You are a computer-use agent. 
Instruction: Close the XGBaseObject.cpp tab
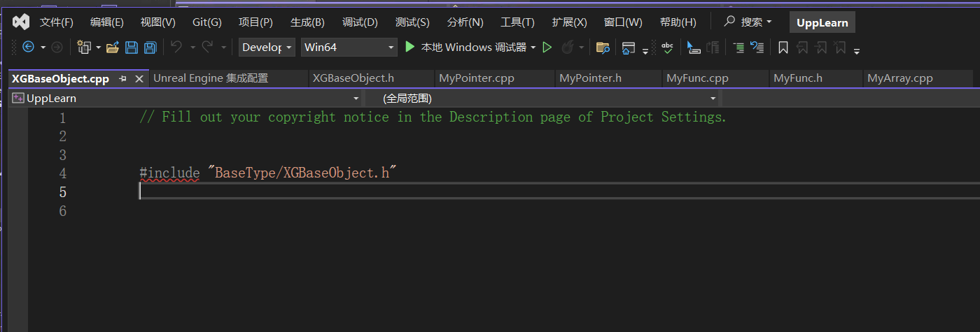pyautogui.click(x=139, y=79)
